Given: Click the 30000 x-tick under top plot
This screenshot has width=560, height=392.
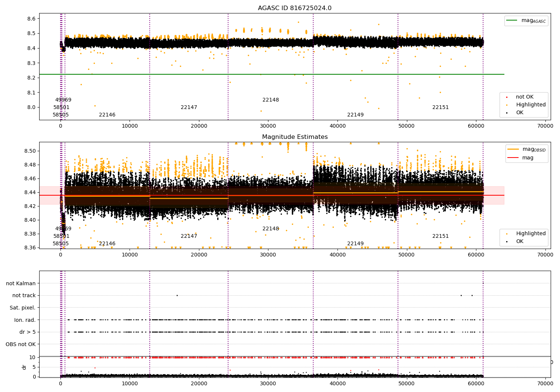Looking at the screenshot, I should [268, 126].
